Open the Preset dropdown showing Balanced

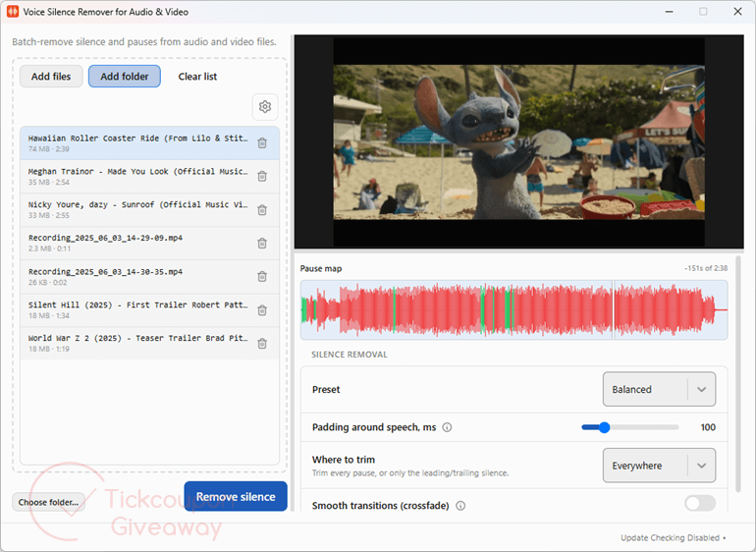coord(659,389)
